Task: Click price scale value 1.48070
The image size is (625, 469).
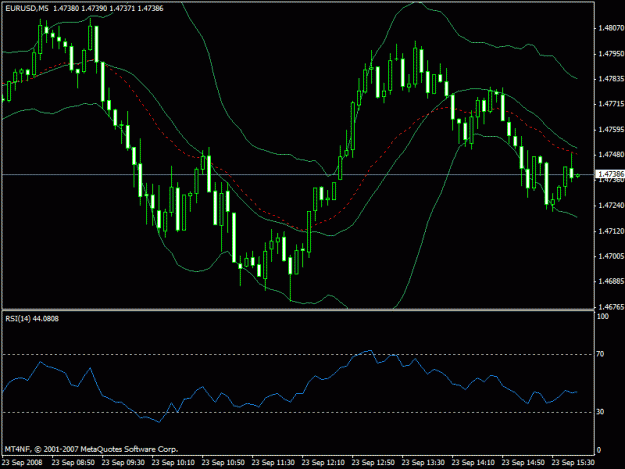Action: tap(611, 28)
